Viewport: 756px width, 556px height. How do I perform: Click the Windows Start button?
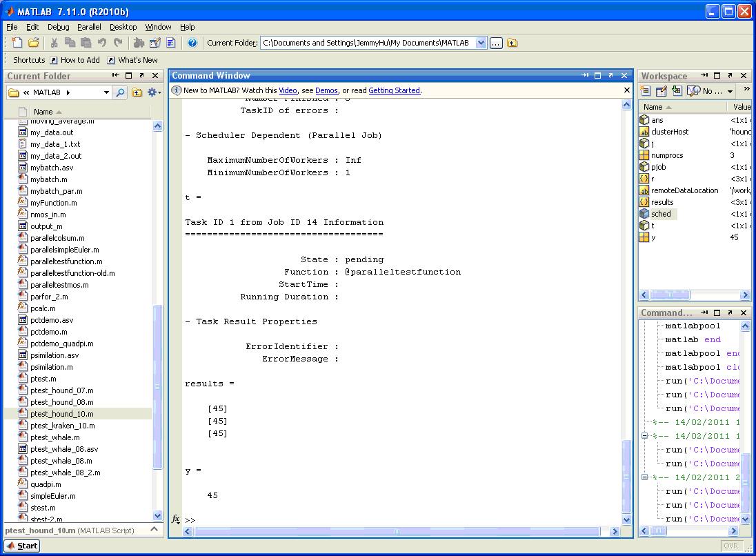pos(22,546)
